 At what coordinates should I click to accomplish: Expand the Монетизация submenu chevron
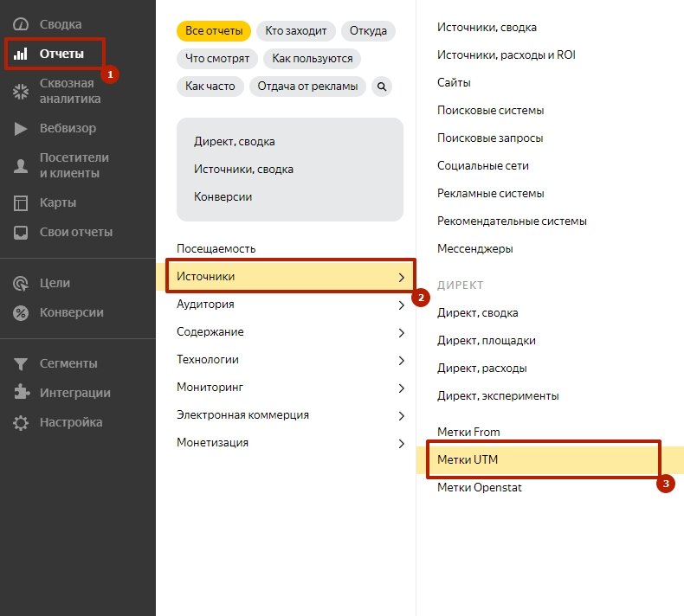pos(402,444)
